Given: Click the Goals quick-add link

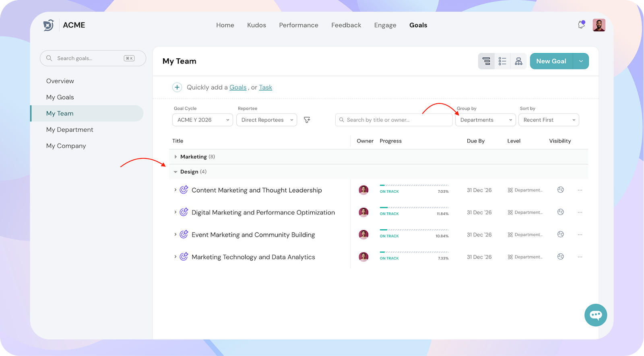Looking at the screenshot, I should click(x=238, y=87).
